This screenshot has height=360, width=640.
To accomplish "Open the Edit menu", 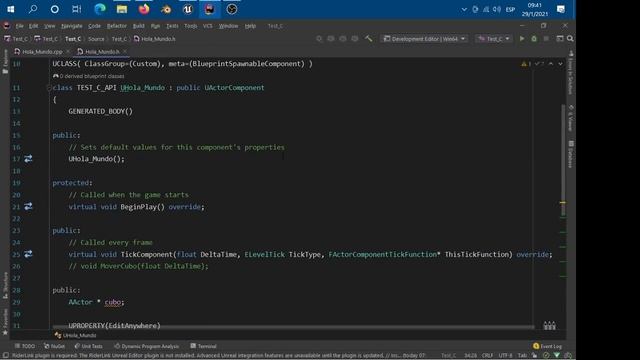I will 33,26.
